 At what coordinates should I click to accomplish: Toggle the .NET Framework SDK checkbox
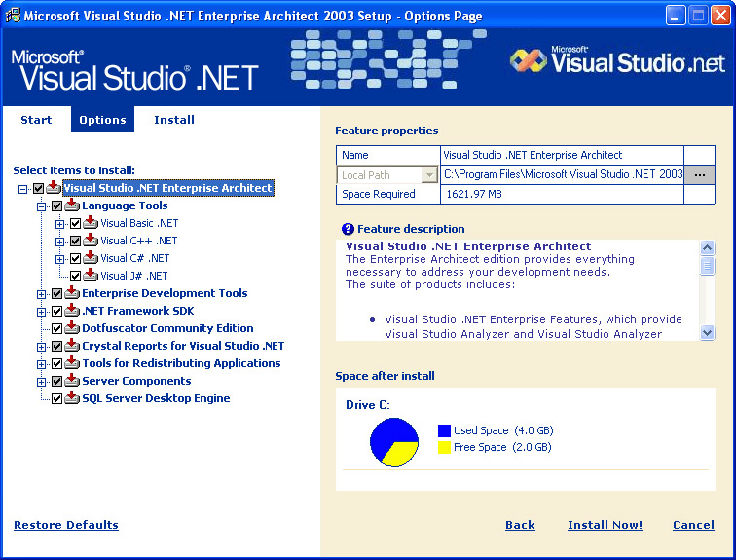[x=56, y=312]
